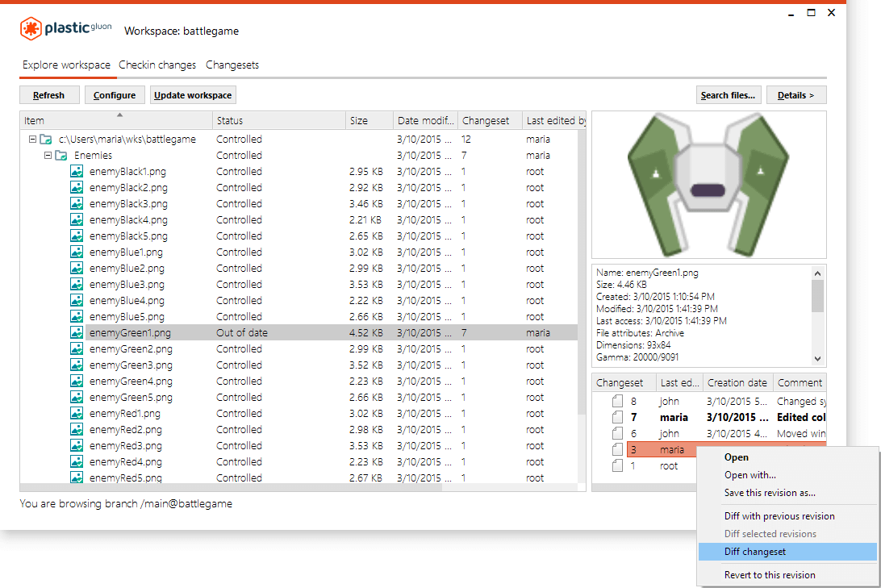Click the enemyGreen2.png image file icon
Viewport: 881px width, 588px height.
coord(77,348)
